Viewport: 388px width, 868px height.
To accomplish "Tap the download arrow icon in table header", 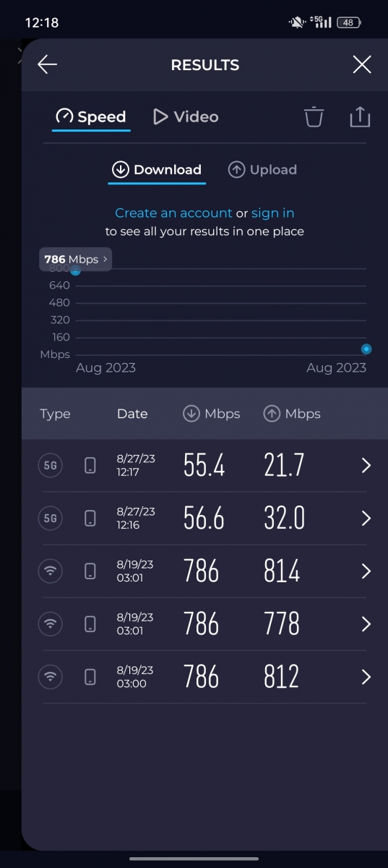I will click(191, 414).
